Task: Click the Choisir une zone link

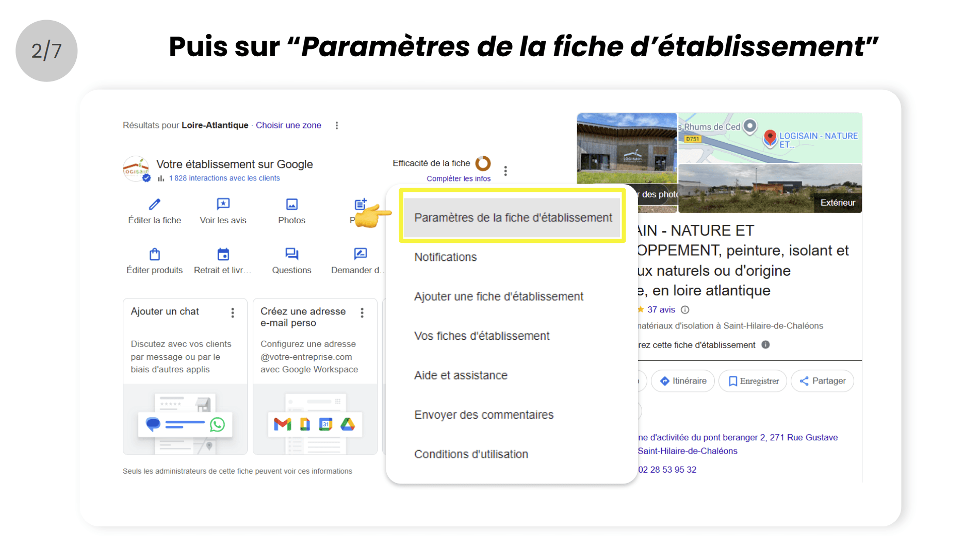Action: (x=288, y=125)
